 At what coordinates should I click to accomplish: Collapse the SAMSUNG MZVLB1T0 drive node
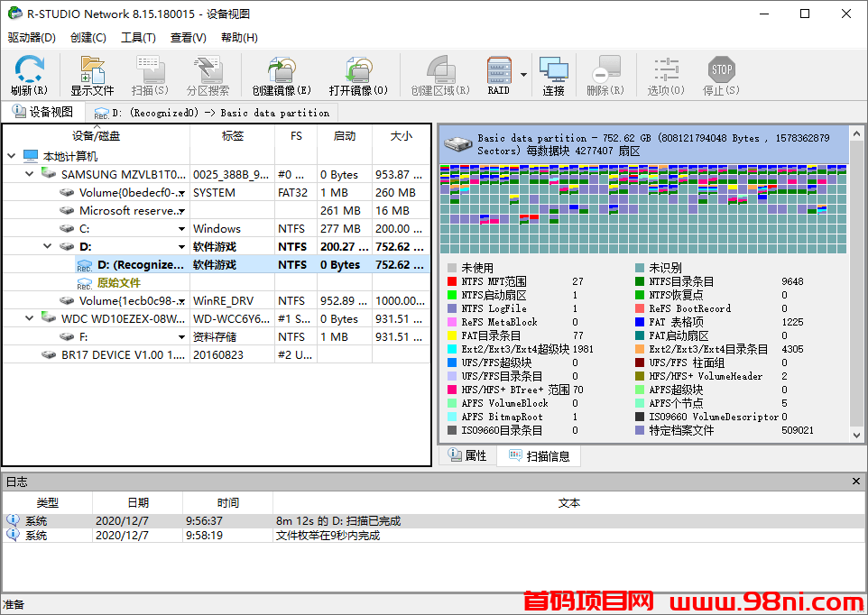click(x=27, y=174)
